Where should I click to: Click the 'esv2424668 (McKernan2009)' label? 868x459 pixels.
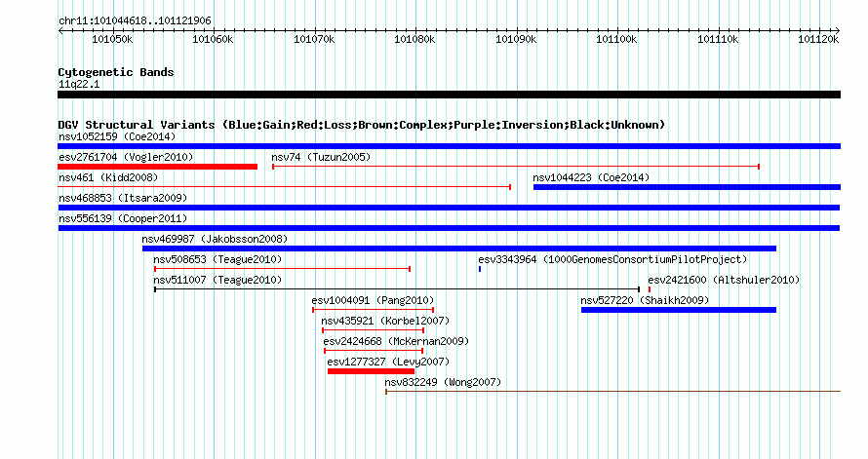coord(396,341)
